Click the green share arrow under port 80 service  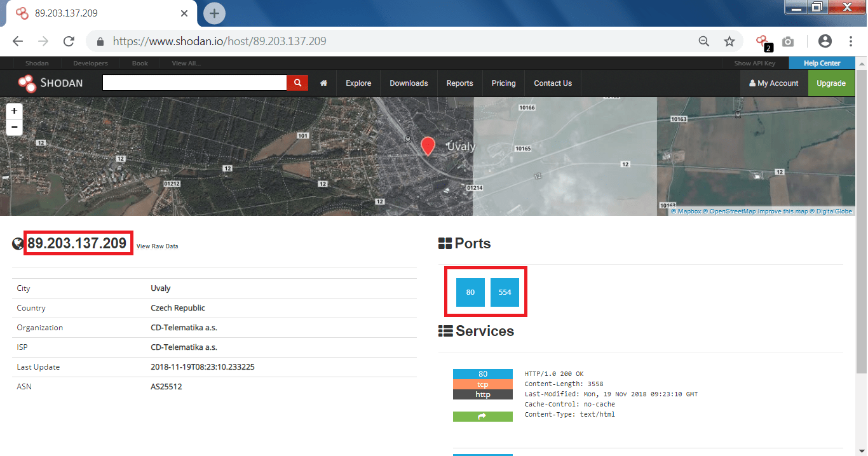[x=482, y=417]
